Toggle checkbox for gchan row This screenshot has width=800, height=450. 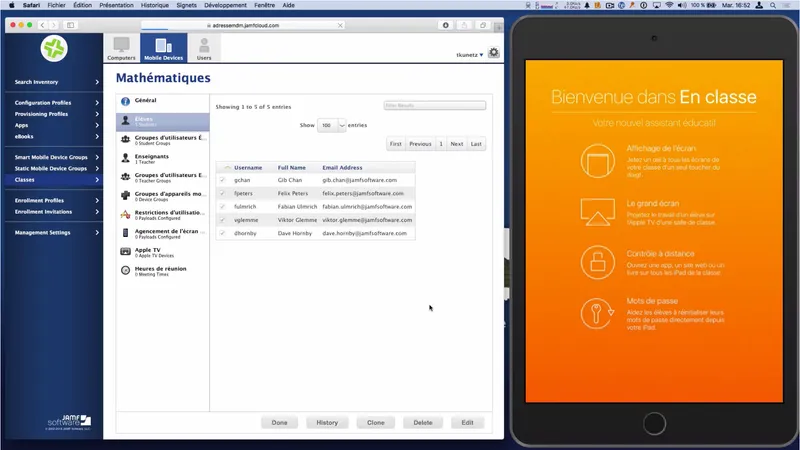[x=222, y=180]
